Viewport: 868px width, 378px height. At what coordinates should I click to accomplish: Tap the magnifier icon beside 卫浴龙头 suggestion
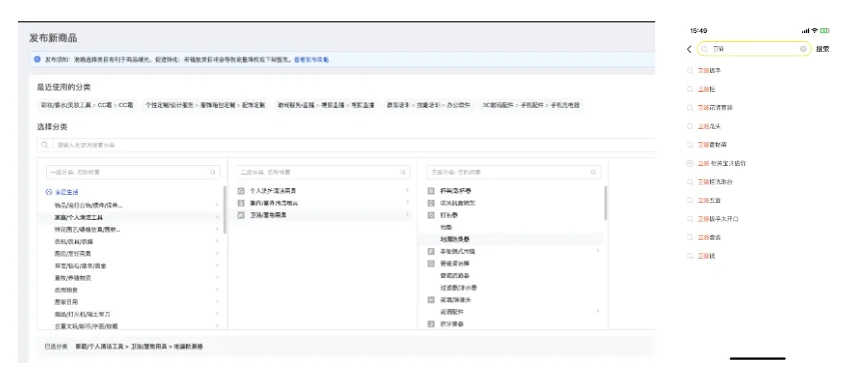690,126
